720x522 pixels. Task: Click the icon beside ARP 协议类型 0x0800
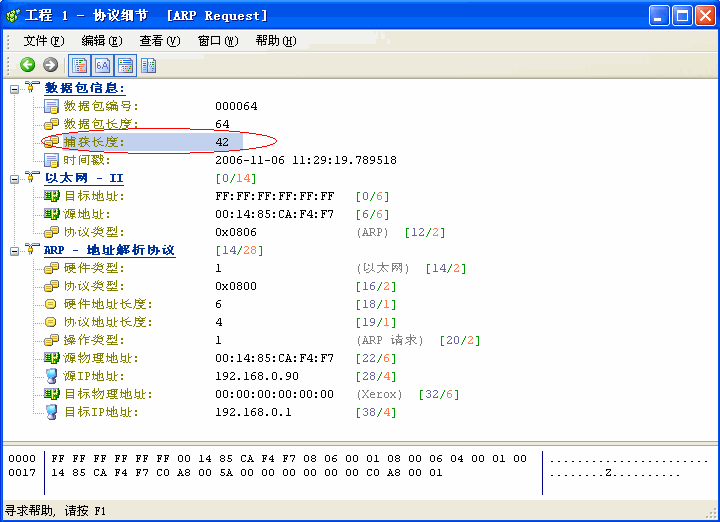click(51, 286)
